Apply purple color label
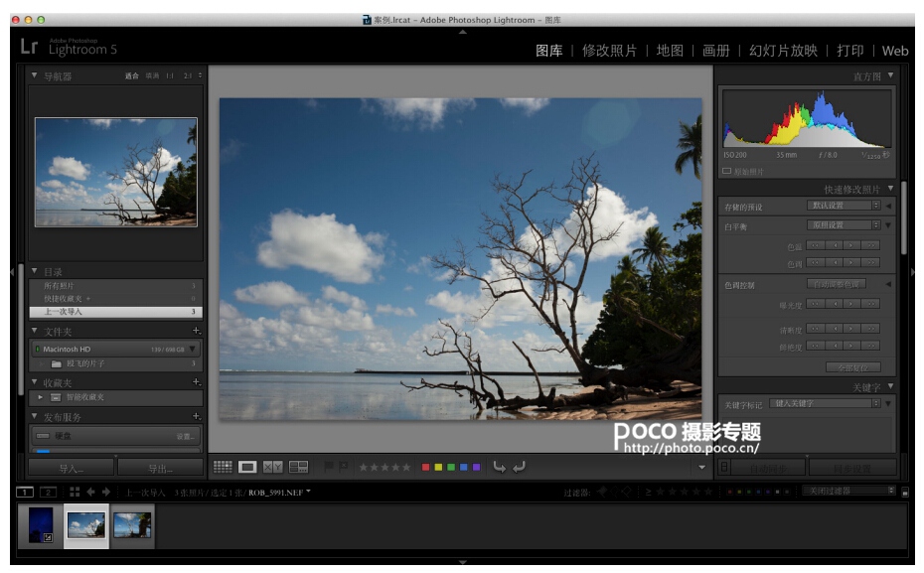Viewport: 924px width, 573px height. pos(476,467)
